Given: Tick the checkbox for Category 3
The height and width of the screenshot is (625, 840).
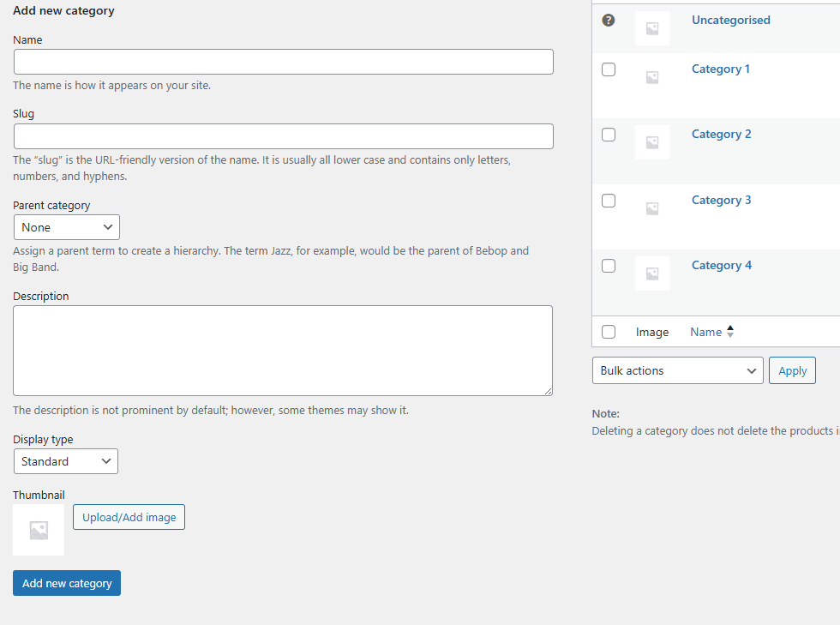Looking at the screenshot, I should coord(609,201).
